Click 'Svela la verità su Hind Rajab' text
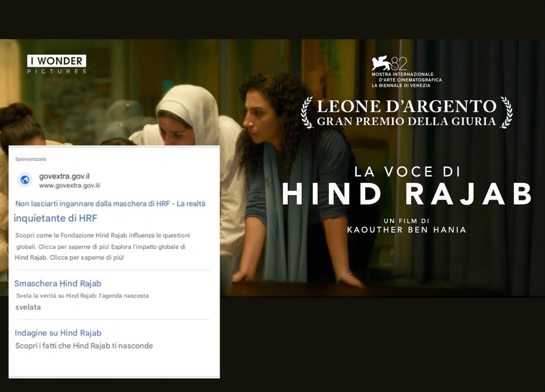545x392 pixels. 82,295
